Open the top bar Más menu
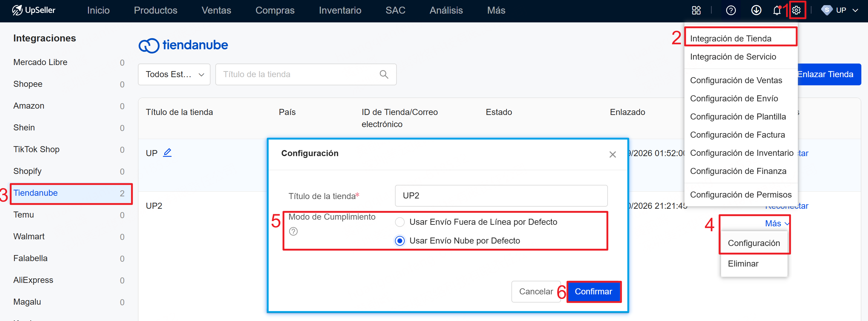868x321 pixels. pos(496,11)
